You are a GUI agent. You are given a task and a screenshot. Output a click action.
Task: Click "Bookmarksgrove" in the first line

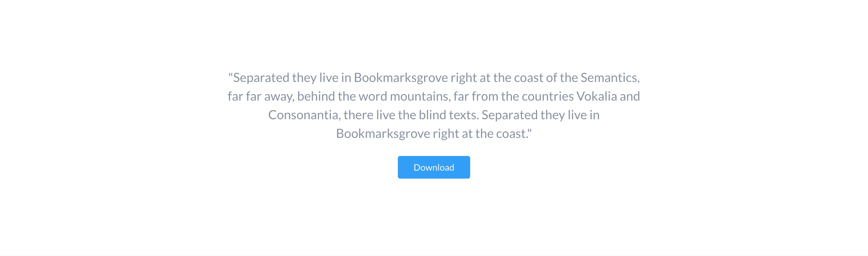pyautogui.click(x=401, y=78)
